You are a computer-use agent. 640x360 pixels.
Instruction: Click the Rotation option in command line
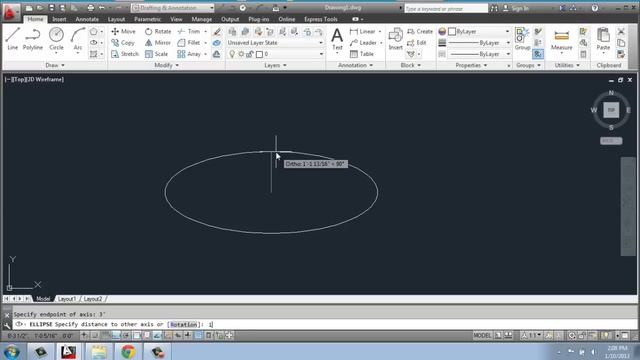(x=183, y=324)
